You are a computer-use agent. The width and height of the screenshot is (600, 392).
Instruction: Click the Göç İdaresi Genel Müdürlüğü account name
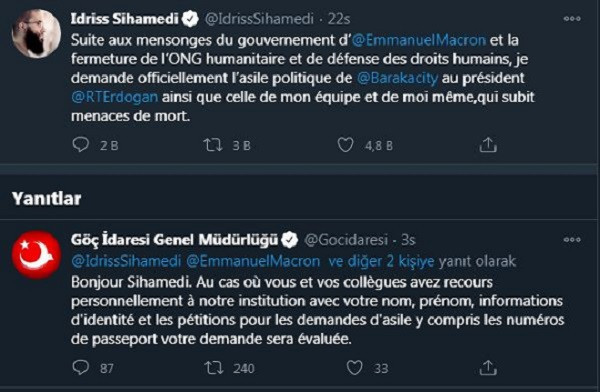click(x=174, y=240)
